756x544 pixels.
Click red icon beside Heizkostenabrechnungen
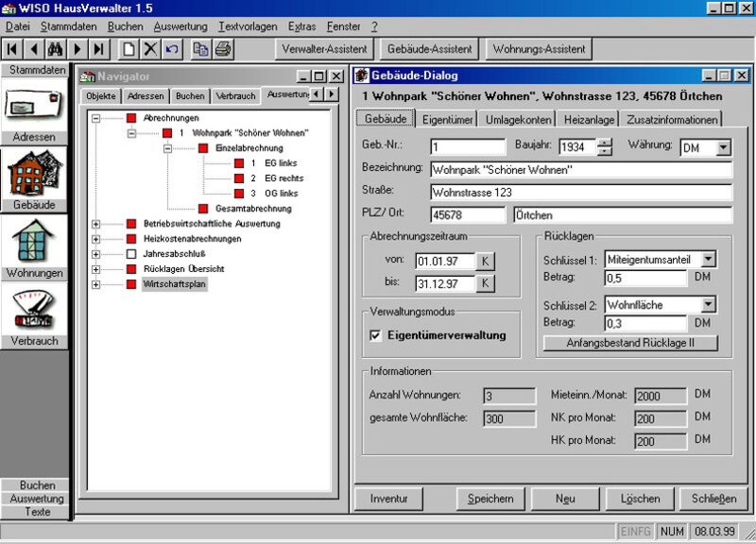click(x=131, y=239)
